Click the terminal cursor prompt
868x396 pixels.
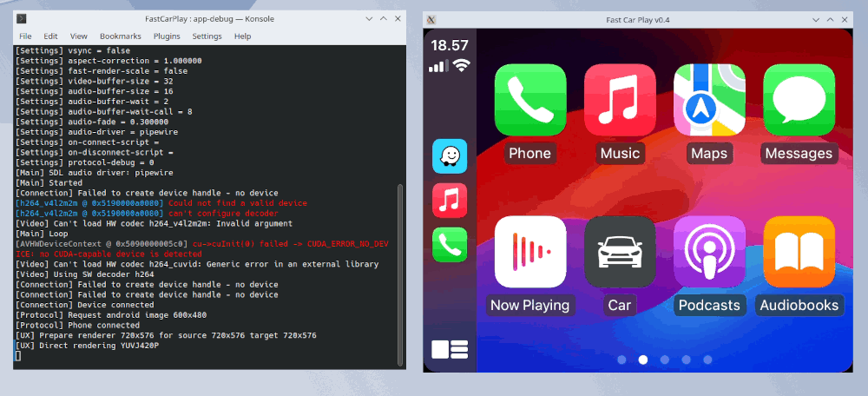point(17,356)
